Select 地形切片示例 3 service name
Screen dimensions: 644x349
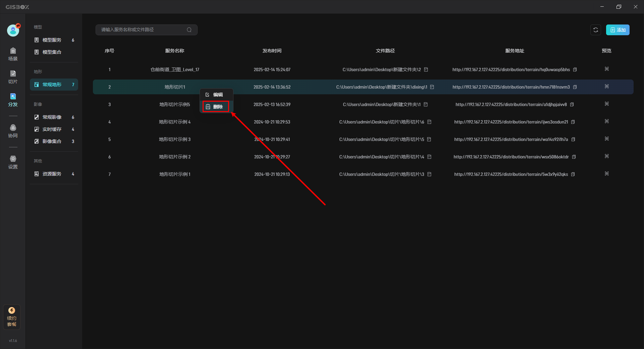175,139
